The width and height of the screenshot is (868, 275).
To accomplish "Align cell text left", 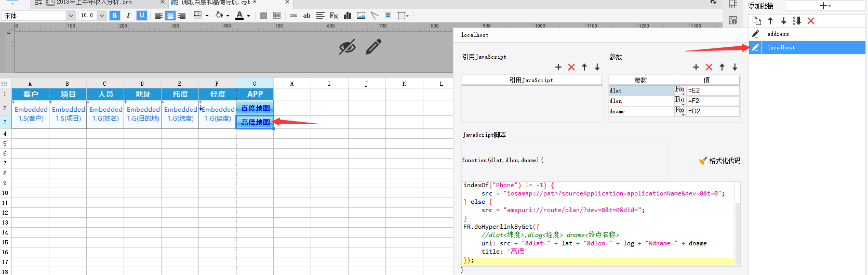I will tap(159, 16).
